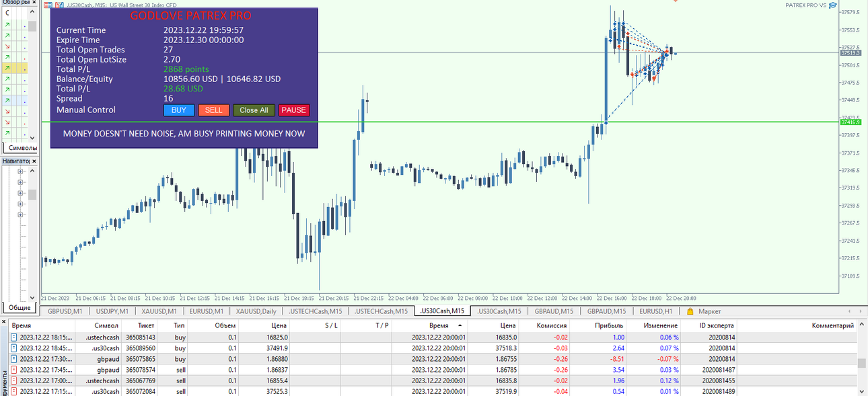This screenshot has height=396, width=868.
Task: Open the EURUSD,M1 chart tab
Action: coord(206,311)
